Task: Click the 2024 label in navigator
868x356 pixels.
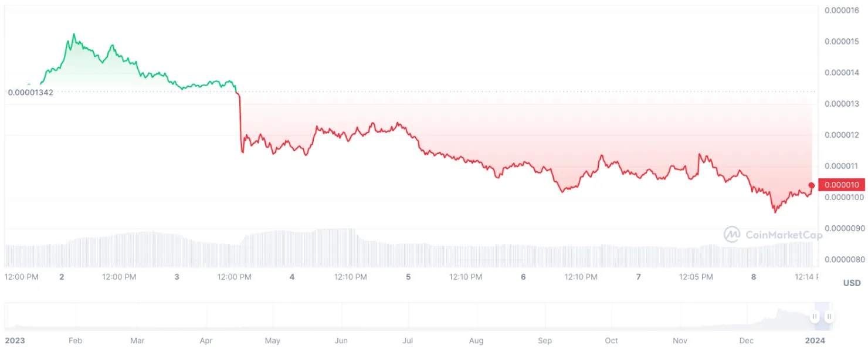Action: point(815,341)
